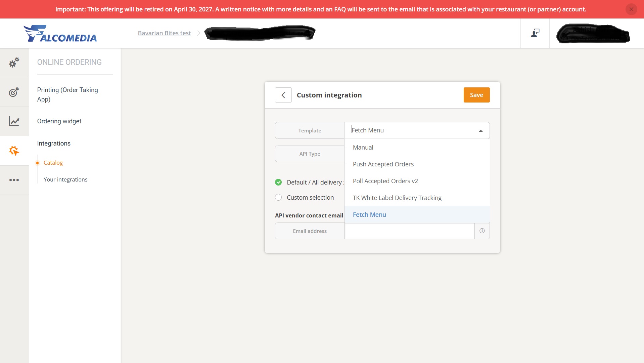Choose the Manual template option

pos(417,147)
